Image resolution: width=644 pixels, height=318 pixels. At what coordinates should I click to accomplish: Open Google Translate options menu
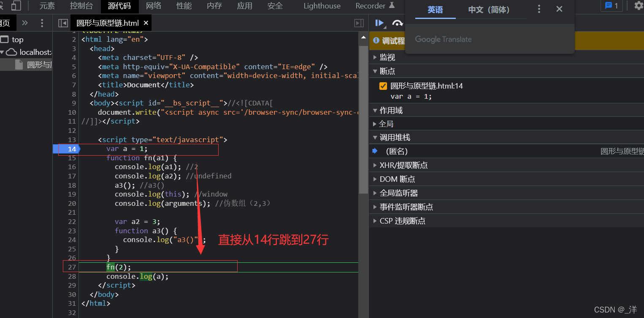(539, 9)
